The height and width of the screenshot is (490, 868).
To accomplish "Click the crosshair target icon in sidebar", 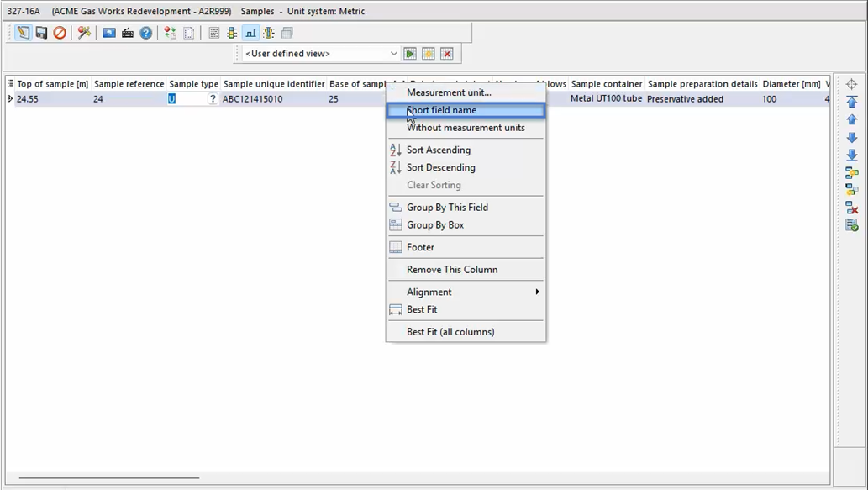I will [851, 84].
